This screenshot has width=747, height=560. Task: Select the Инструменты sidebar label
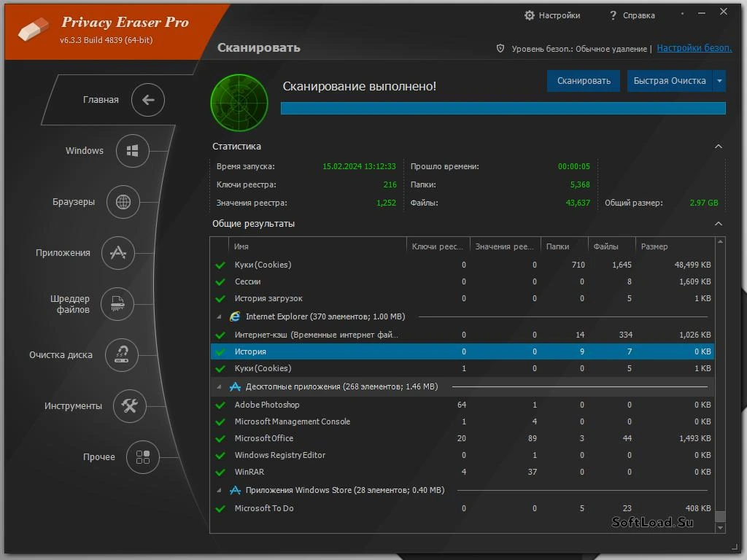click(73, 405)
